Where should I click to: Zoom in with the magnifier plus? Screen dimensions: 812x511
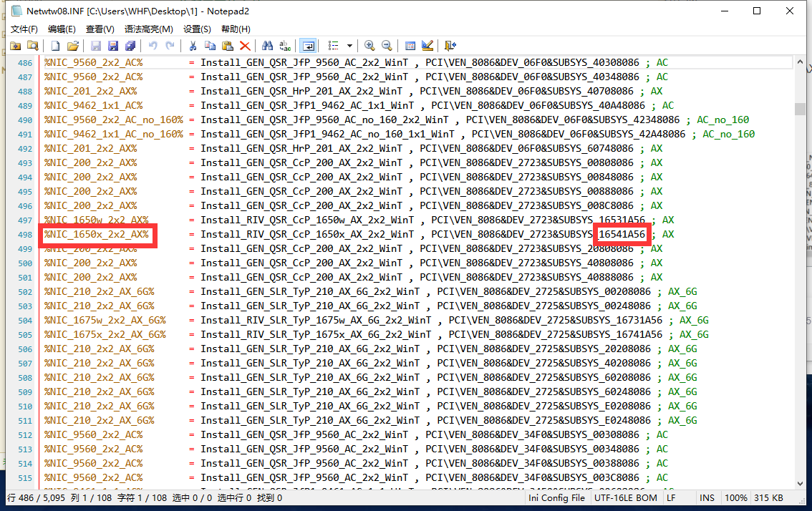(x=369, y=46)
